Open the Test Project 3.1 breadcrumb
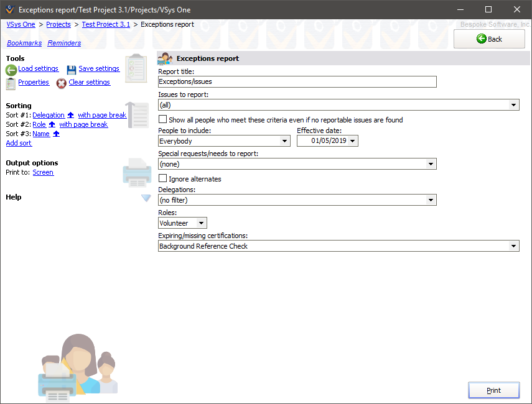The width and height of the screenshot is (532, 404). (106, 24)
